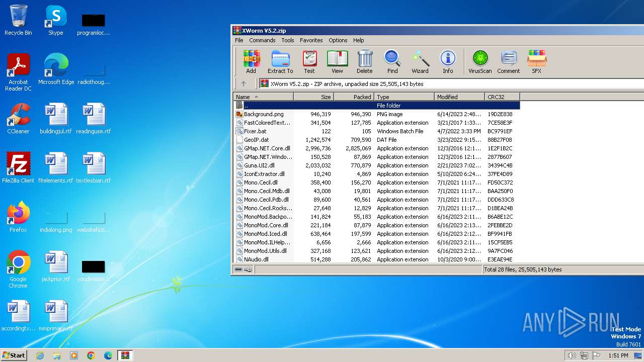Sort by CRC32 column header
Viewport: 644px width, 362px height.
click(502, 97)
